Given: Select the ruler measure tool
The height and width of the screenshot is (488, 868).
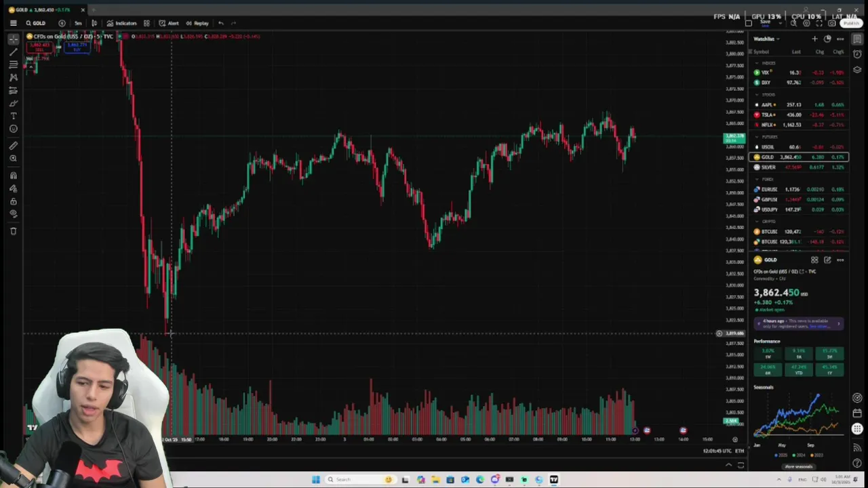Looking at the screenshot, I should pos(13,146).
